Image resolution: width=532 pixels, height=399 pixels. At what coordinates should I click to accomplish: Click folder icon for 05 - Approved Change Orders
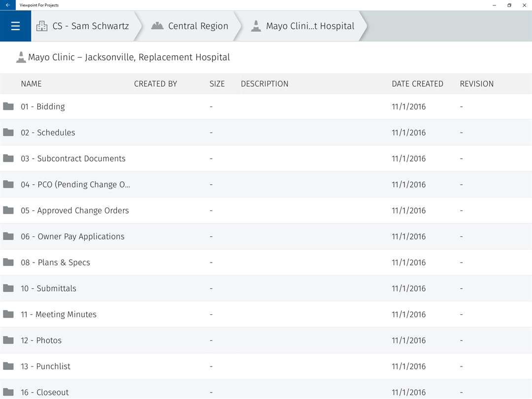tap(8, 210)
